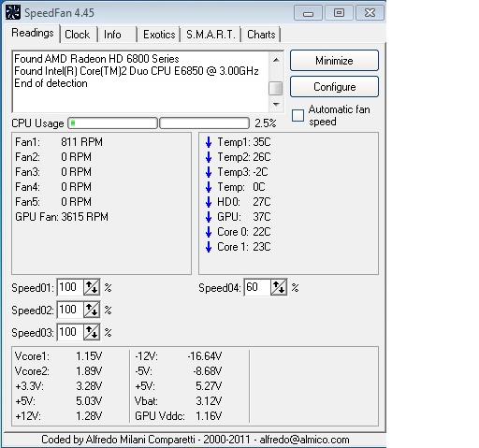
Task: Click the 'Coded by Alfredo Milani Comparetti' status bar
Action: pyautogui.click(x=196, y=440)
